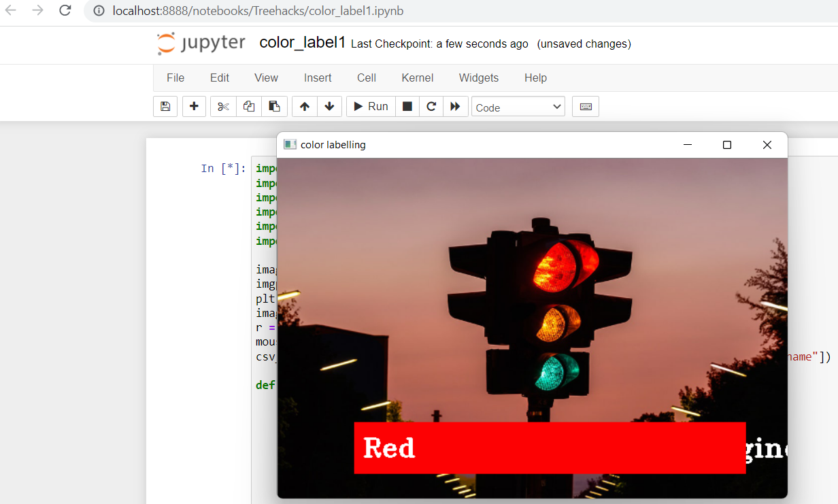This screenshot has height=504, width=838.
Task: Insert a new cell below
Action: (194, 106)
